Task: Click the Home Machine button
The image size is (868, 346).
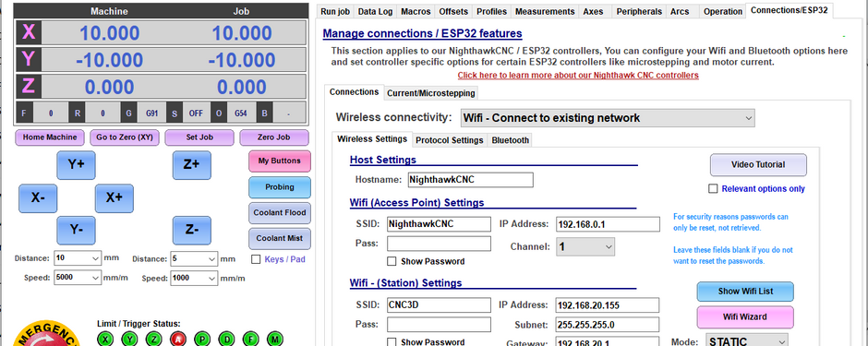Action: (50, 137)
